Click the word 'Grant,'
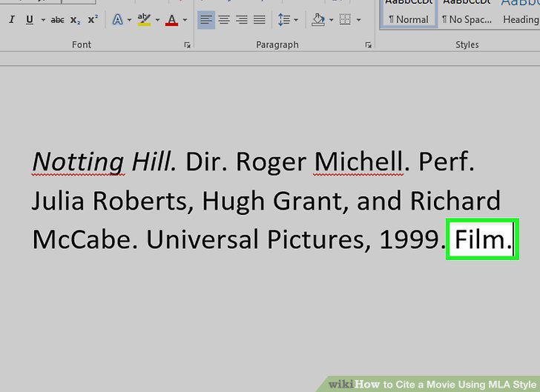Image resolution: width=540 pixels, height=392 pixels. [x=311, y=201]
